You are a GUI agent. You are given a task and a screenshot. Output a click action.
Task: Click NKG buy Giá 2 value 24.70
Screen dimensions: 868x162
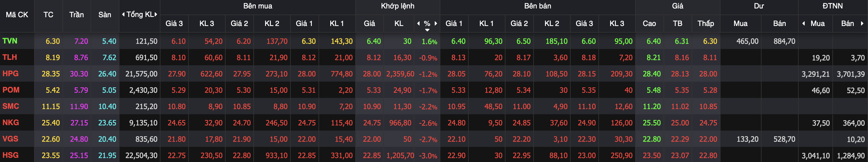click(242, 123)
